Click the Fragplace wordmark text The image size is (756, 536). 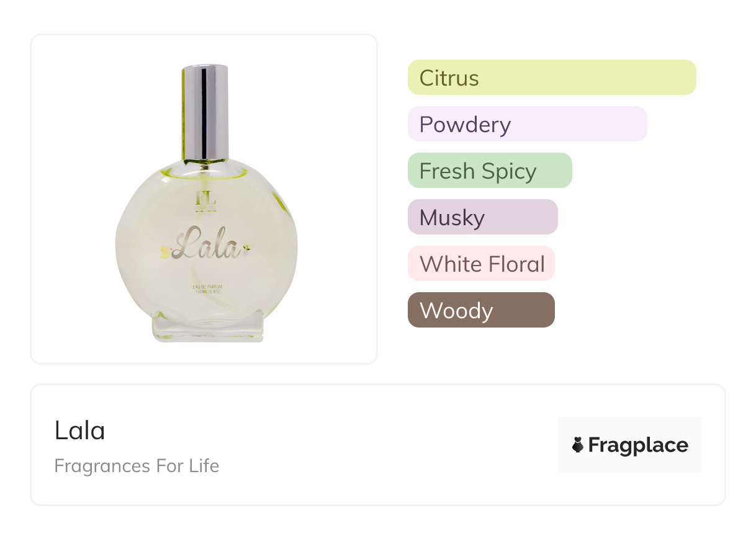[x=637, y=445]
